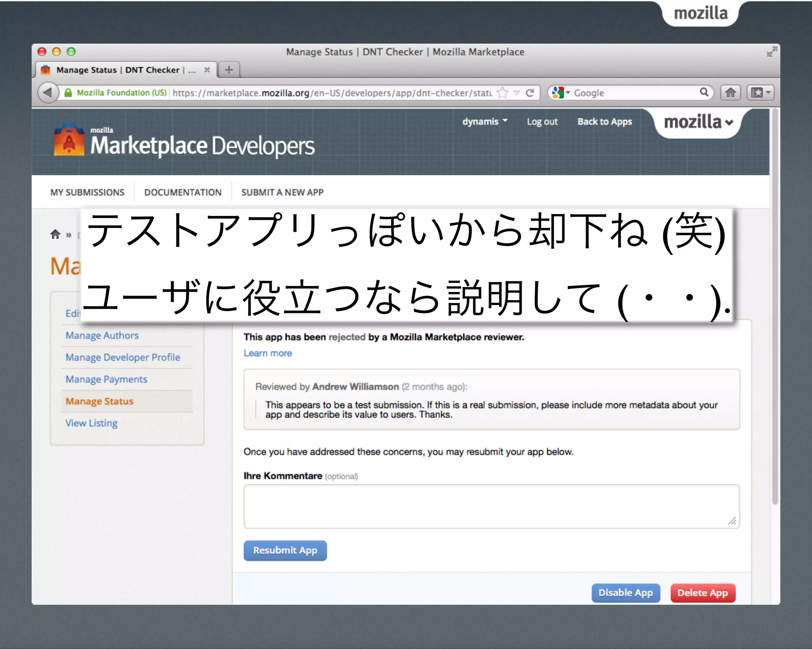Click the browser back arrow button
This screenshot has width=812, height=649.
point(48,93)
